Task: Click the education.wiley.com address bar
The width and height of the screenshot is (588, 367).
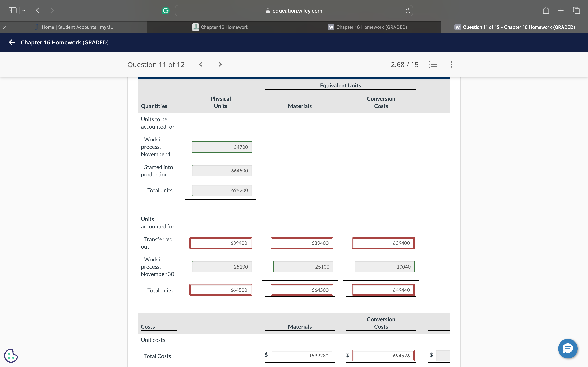Action: (x=294, y=11)
